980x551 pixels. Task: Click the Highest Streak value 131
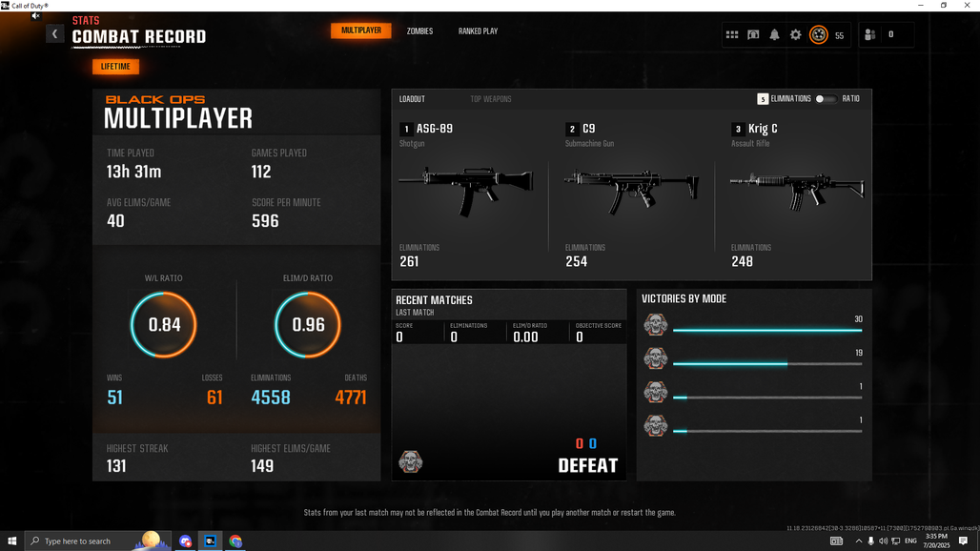(116, 466)
